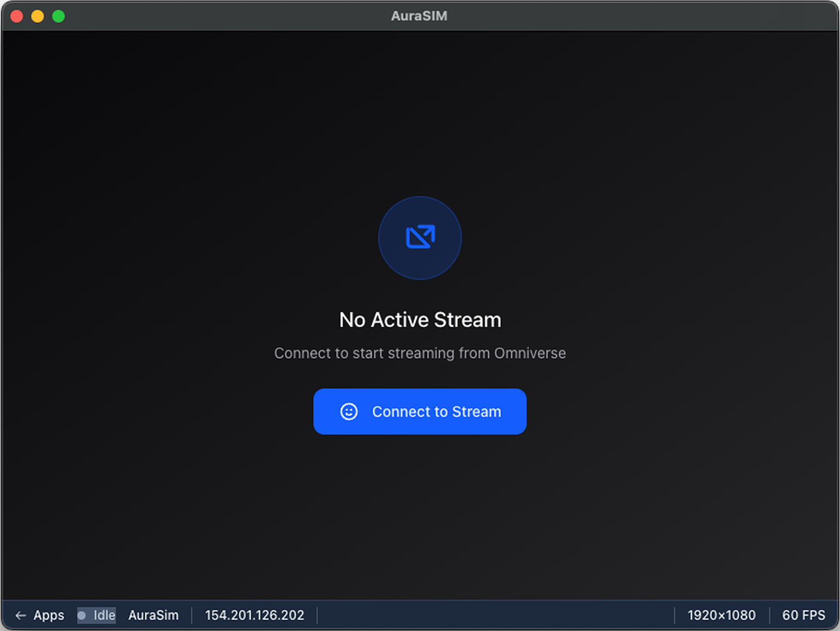Click the 1920×1080 resolution readout
840x631 pixels.
click(721, 615)
